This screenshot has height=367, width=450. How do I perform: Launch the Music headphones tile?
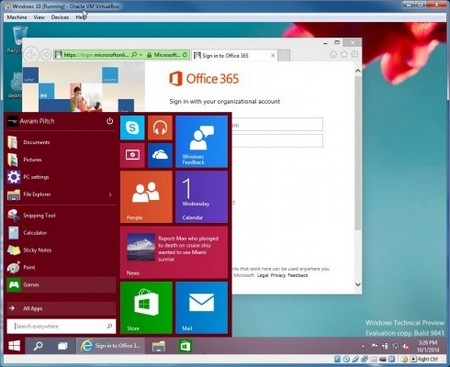[x=160, y=128]
